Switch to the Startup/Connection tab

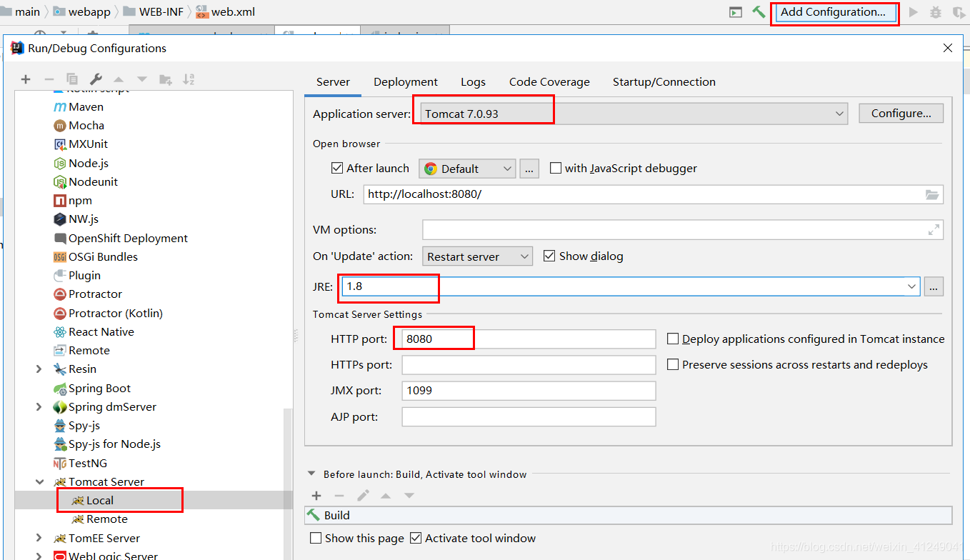(x=664, y=81)
